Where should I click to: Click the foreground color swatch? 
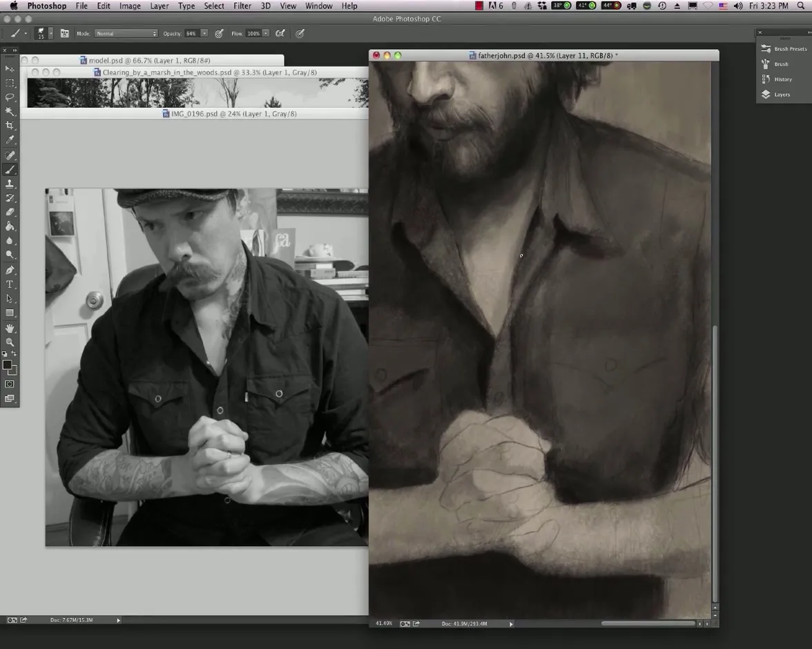point(7,365)
